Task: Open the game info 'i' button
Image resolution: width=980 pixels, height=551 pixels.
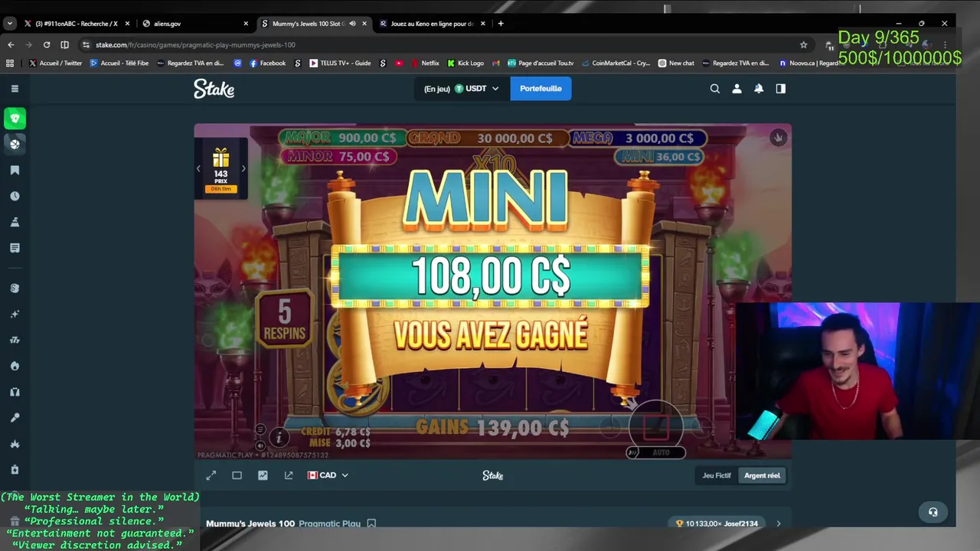Action: tap(279, 437)
